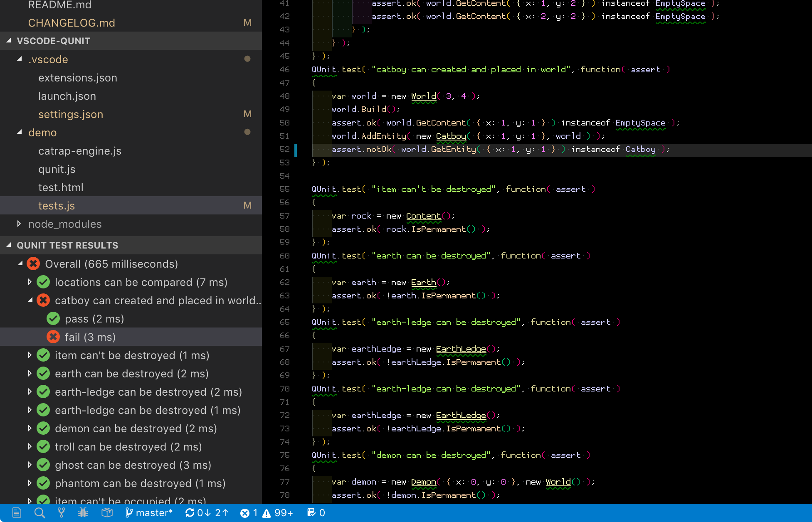Click the search magnifier in status bar

pos(39,512)
